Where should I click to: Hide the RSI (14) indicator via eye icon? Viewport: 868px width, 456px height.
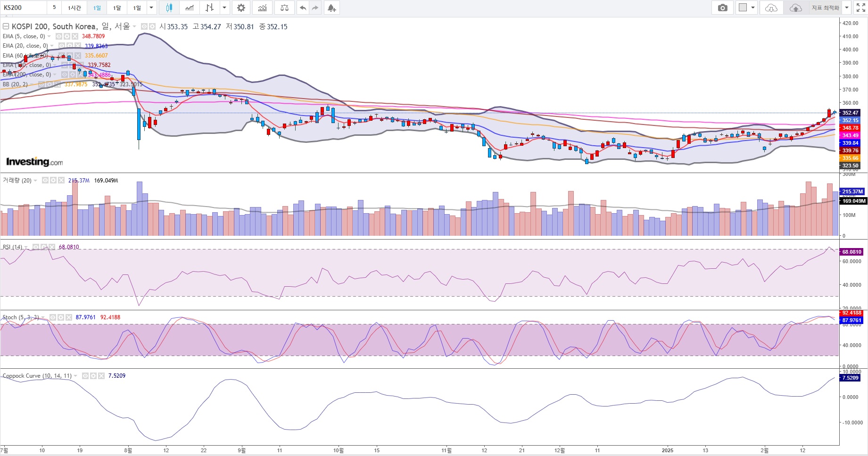pos(36,247)
